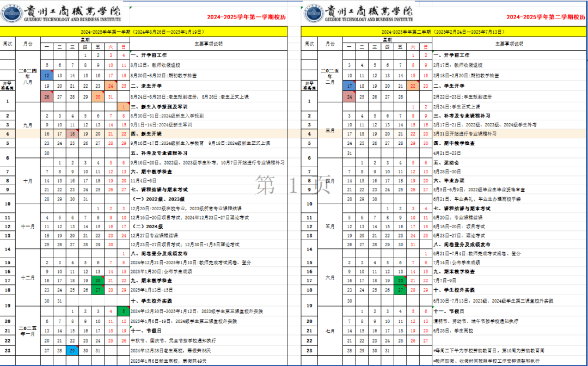Select green December 20 cell in first semester
The width and height of the screenshot is (588, 366).
point(98,280)
